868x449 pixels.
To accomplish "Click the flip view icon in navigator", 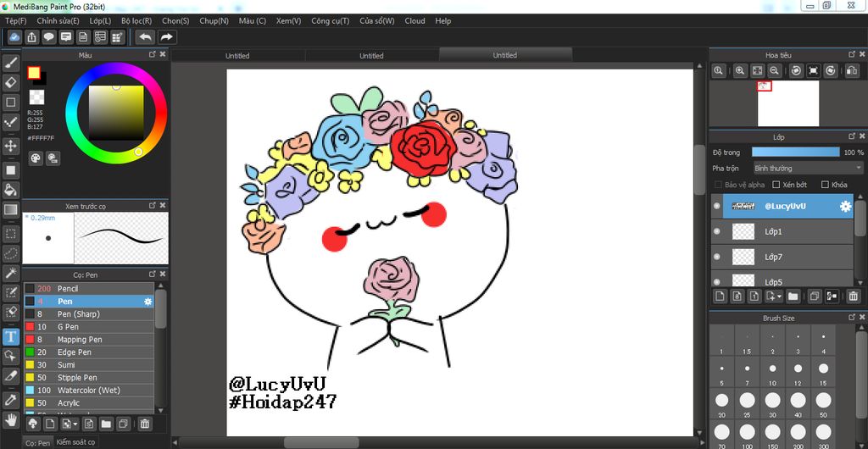I will pyautogui.click(x=852, y=71).
